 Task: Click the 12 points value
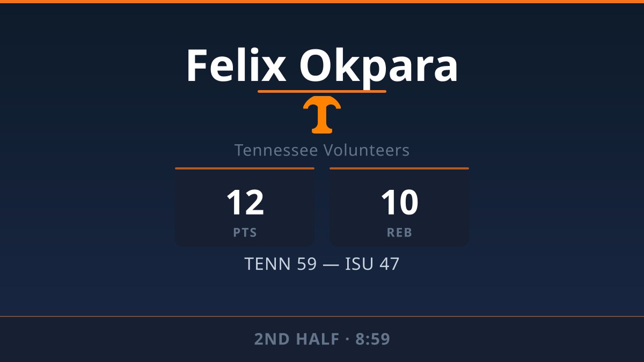coord(245,203)
